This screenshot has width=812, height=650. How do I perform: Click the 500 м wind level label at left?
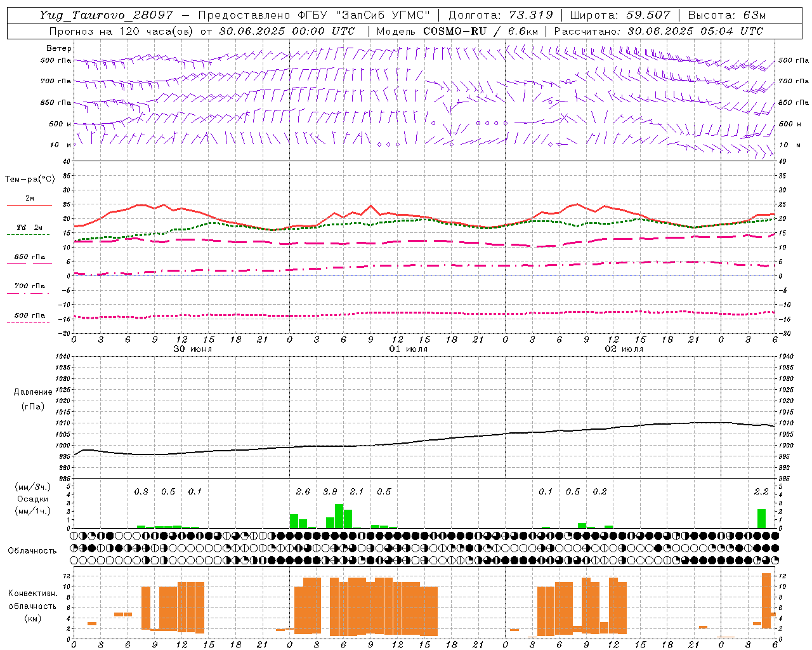pos(60,124)
